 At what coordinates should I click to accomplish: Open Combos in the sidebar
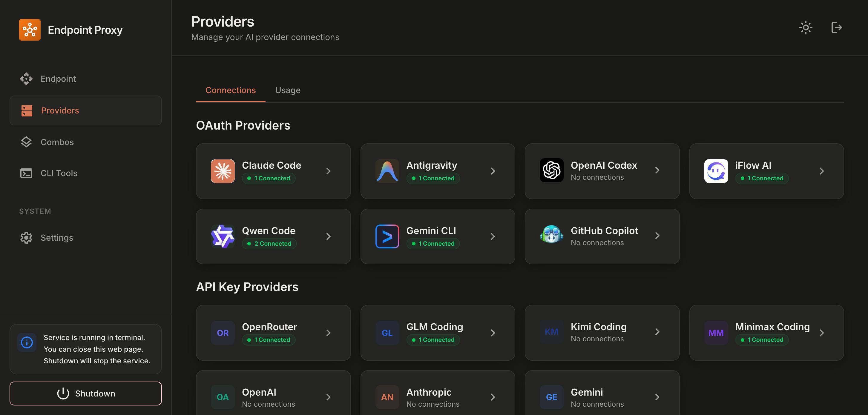[x=57, y=142]
